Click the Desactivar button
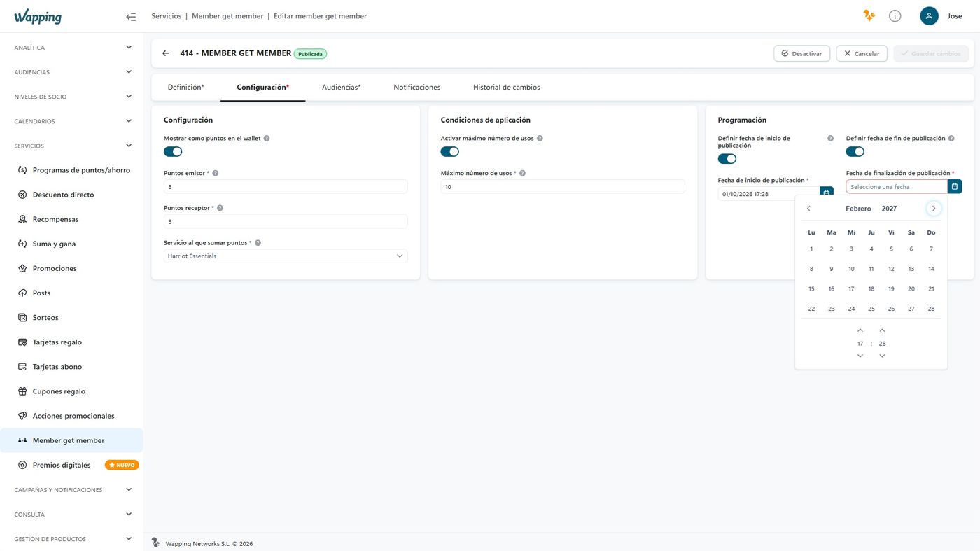980x551 pixels. point(802,53)
